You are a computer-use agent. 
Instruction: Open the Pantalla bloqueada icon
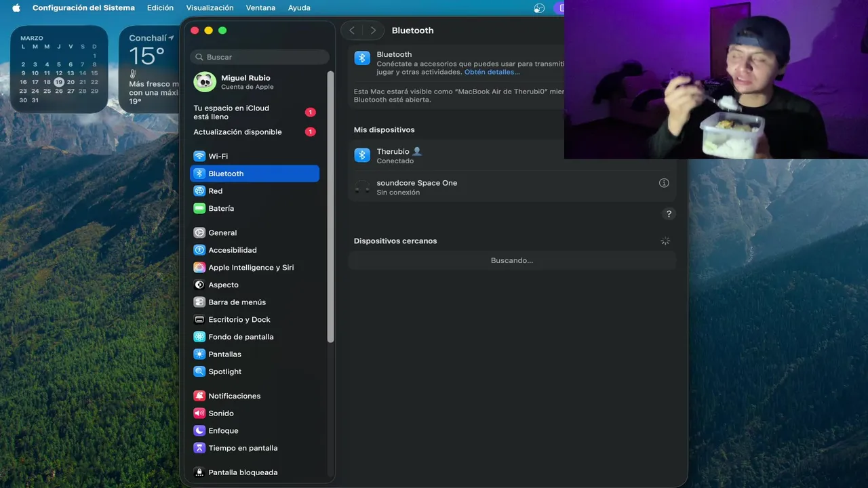(199, 472)
